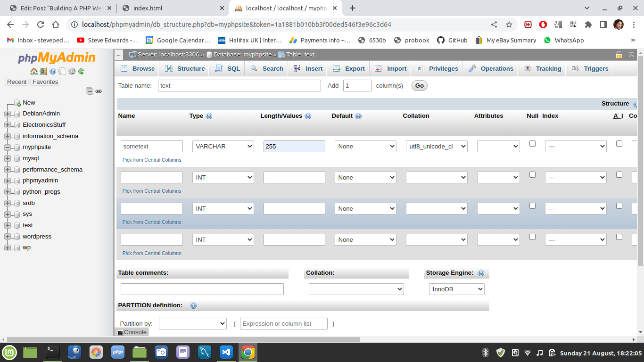
Task: Enable Null checkbox for sometext column
Action: (532, 144)
